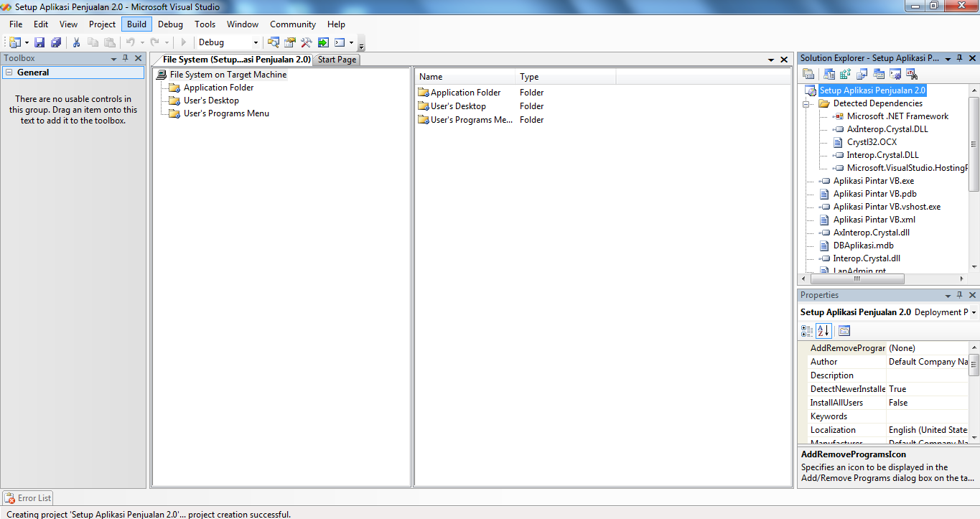Open the Properties object selector dropdown

pyautogui.click(x=974, y=312)
